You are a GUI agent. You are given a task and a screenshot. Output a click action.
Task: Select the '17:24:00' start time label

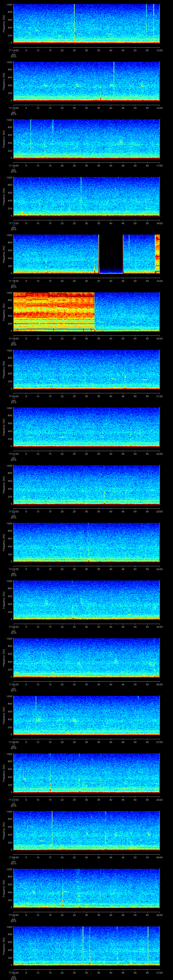click(x=13, y=627)
